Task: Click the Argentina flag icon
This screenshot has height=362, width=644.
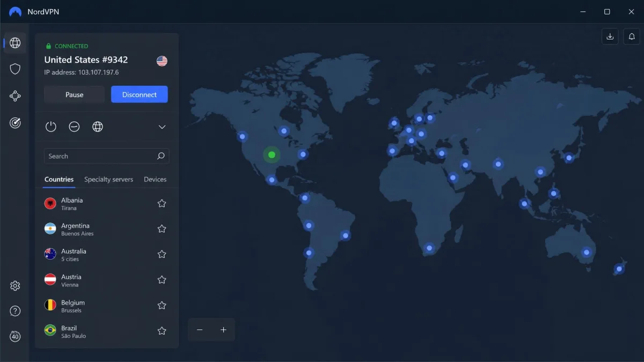Action: point(50,229)
